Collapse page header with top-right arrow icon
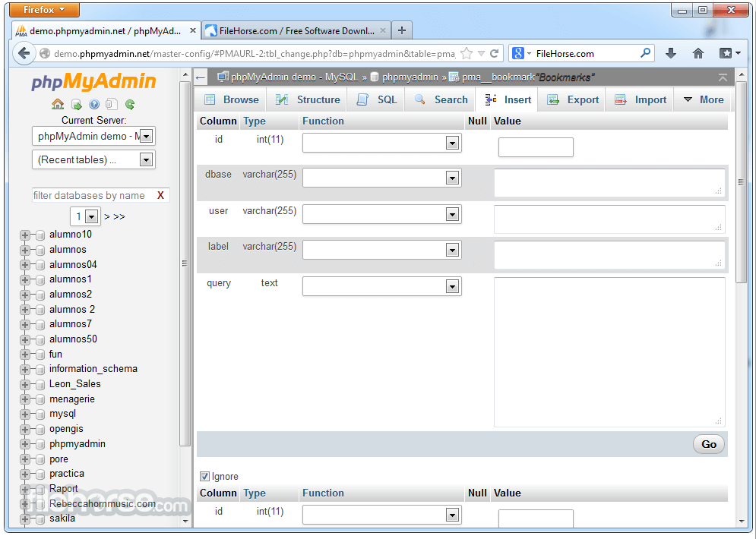The image size is (756, 539). [723, 77]
